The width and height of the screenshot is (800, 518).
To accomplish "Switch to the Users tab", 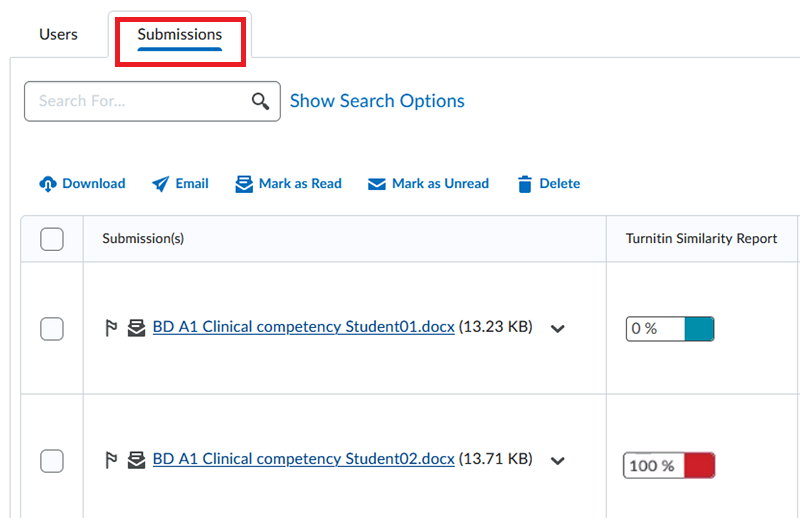I will (x=58, y=34).
